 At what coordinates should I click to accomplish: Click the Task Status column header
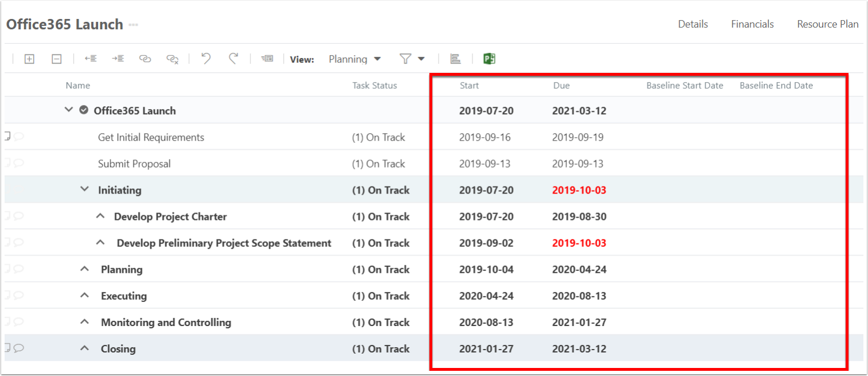[374, 86]
